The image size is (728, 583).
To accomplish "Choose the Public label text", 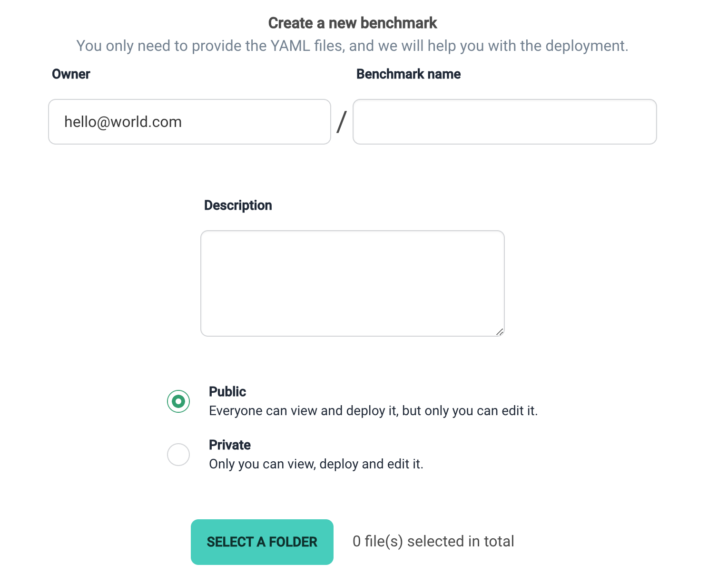I will (x=227, y=392).
